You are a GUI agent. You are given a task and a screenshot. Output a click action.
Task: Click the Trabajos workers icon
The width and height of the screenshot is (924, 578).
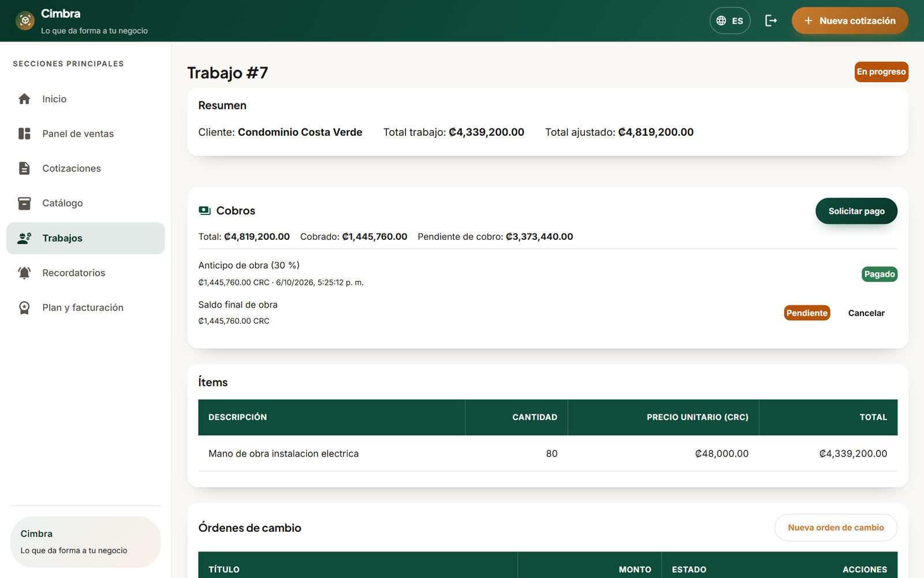tap(24, 238)
